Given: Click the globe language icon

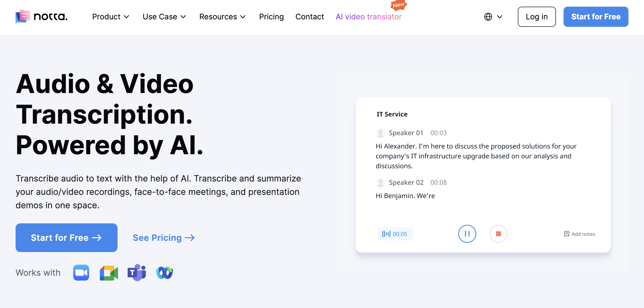Looking at the screenshot, I should tap(488, 17).
